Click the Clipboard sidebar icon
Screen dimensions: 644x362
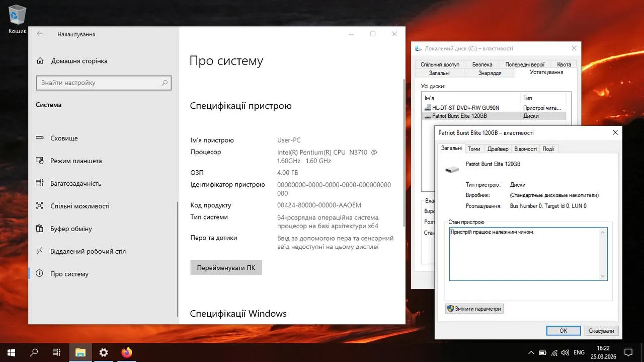[40, 229]
